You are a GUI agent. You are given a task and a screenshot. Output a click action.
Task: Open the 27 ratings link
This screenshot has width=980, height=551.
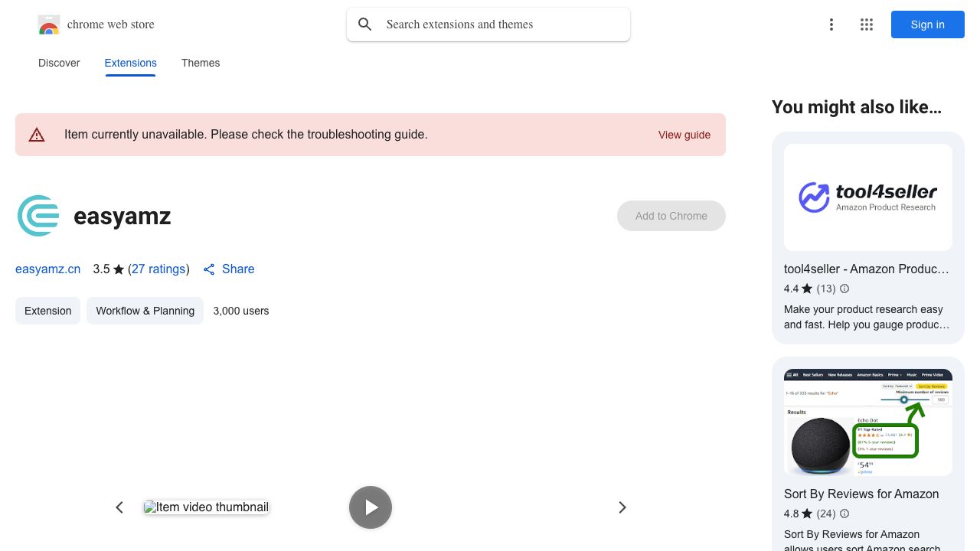(158, 269)
